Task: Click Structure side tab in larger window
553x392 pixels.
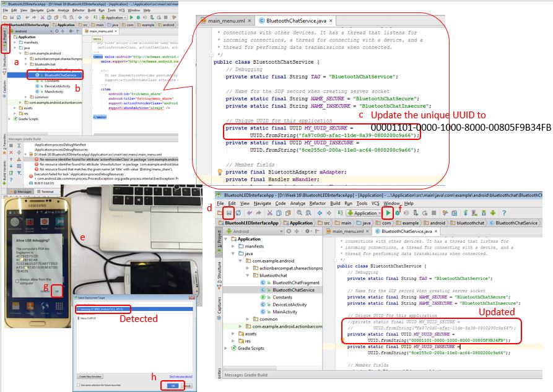Action: pos(219,277)
